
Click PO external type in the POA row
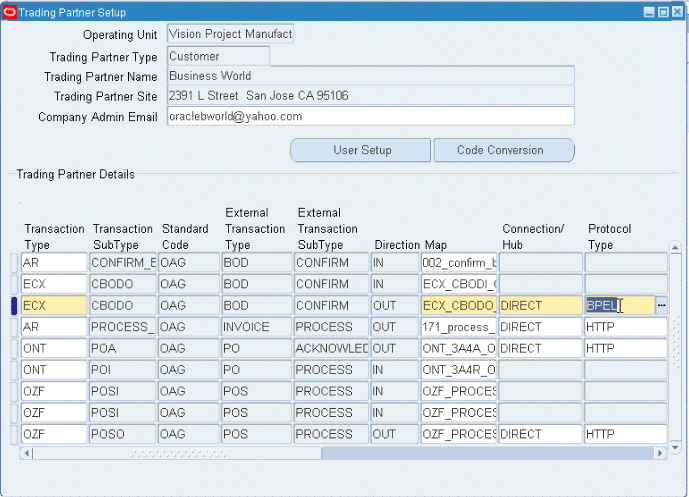tap(257, 348)
